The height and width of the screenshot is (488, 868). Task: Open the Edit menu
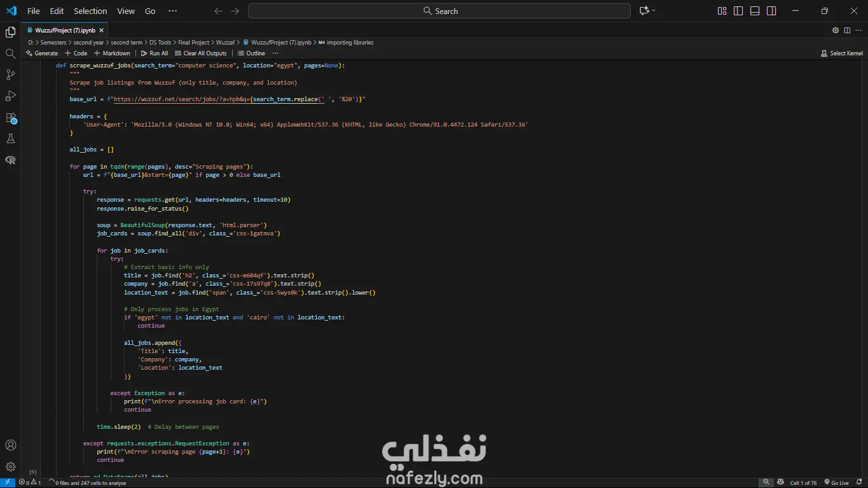(57, 11)
